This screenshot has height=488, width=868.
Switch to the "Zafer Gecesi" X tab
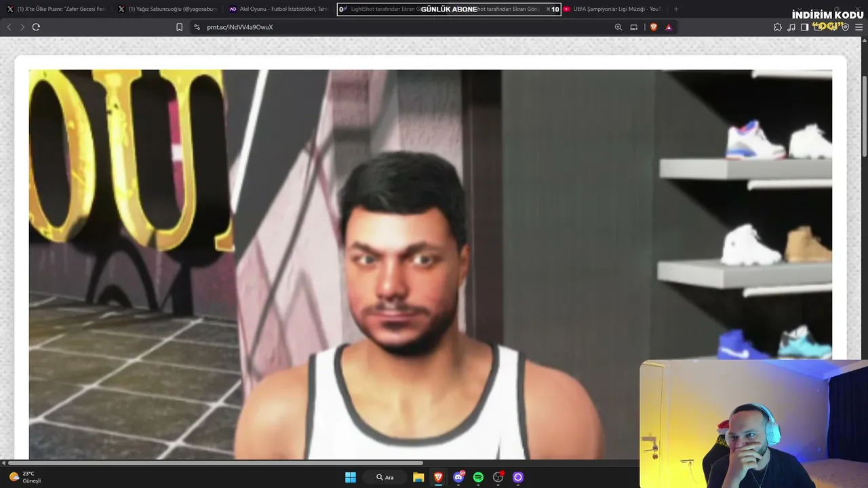pyautogui.click(x=57, y=9)
